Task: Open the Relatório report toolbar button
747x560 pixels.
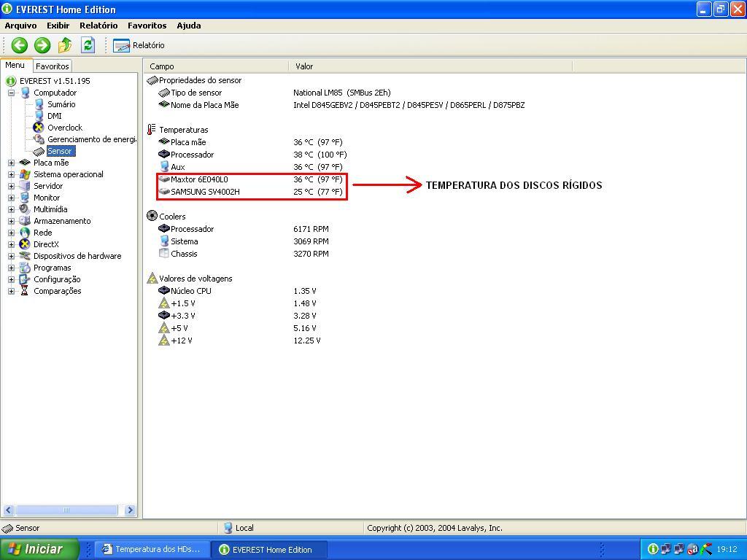Action: pyautogui.click(x=139, y=45)
